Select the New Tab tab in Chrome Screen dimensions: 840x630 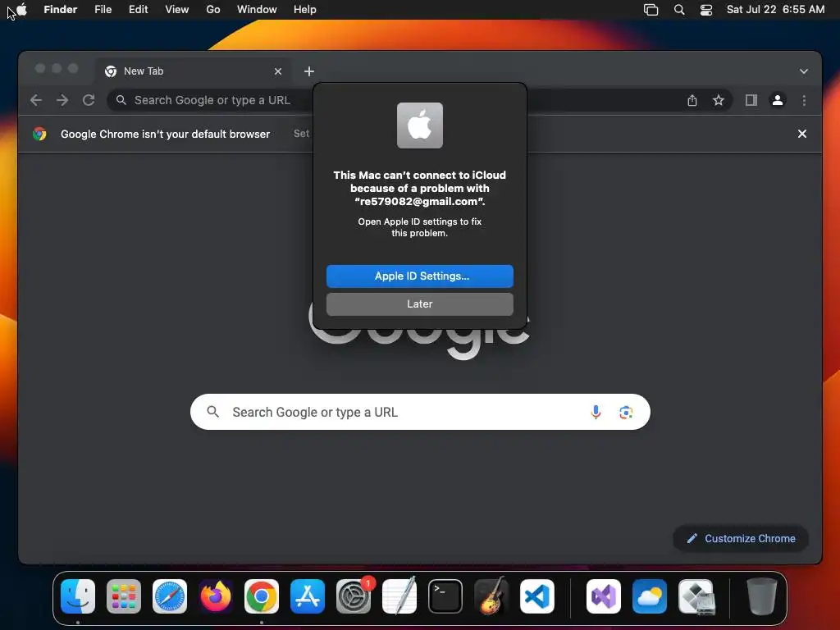pos(194,71)
